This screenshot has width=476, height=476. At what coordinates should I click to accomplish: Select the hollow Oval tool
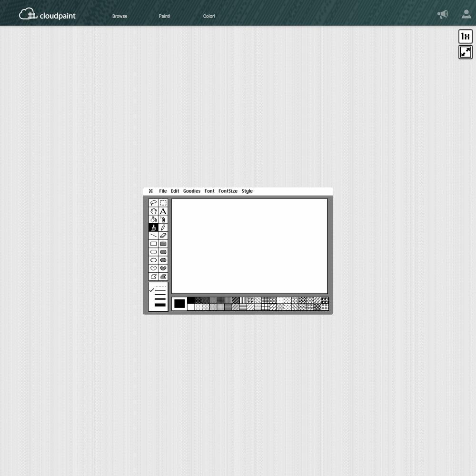(153, 260)
